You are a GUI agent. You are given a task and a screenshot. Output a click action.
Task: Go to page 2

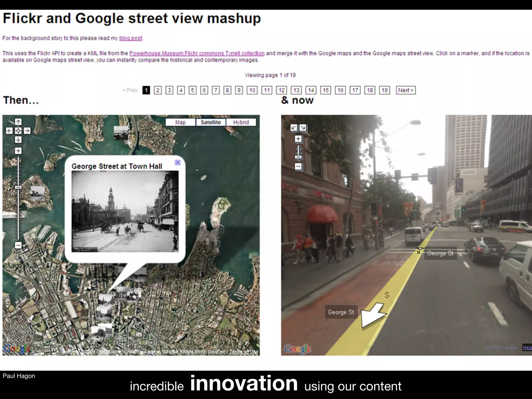tap(158, 90)
